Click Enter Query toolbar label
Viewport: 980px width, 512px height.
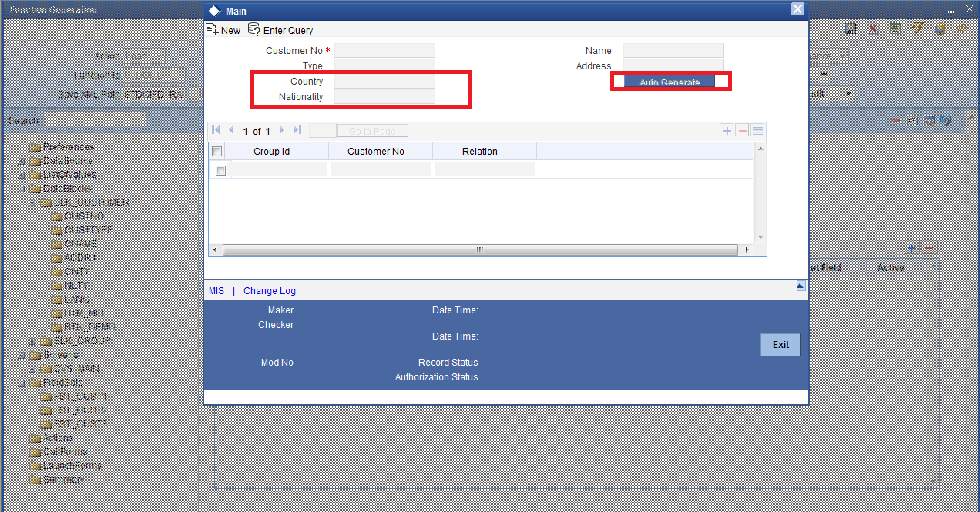tap(288, 31)
